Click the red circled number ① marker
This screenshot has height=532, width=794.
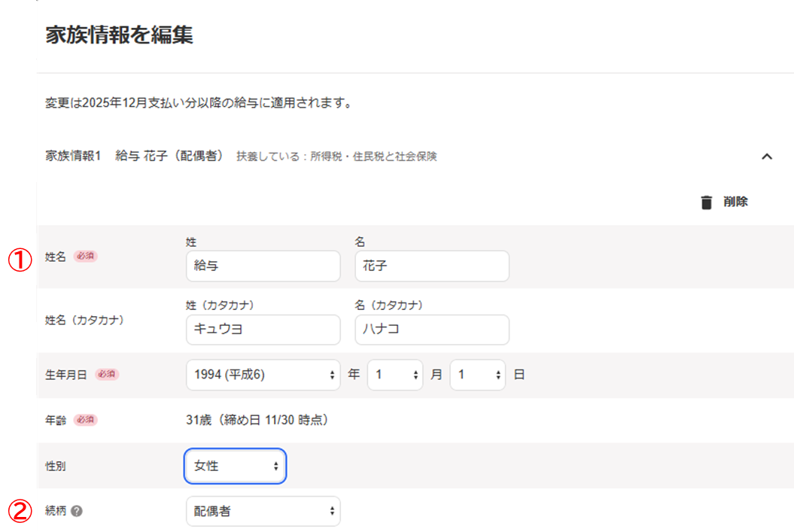[x=20, y=260]
